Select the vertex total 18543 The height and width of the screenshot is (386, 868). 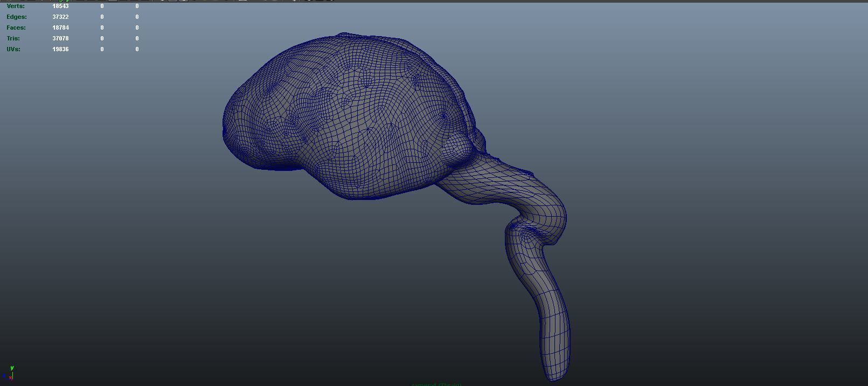click(60, 6)
